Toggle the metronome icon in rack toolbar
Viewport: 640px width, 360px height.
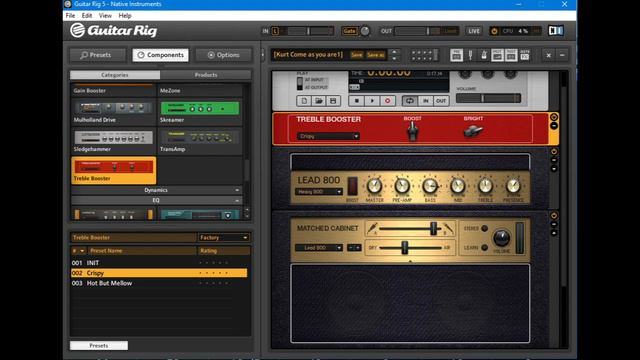point(484,55)
